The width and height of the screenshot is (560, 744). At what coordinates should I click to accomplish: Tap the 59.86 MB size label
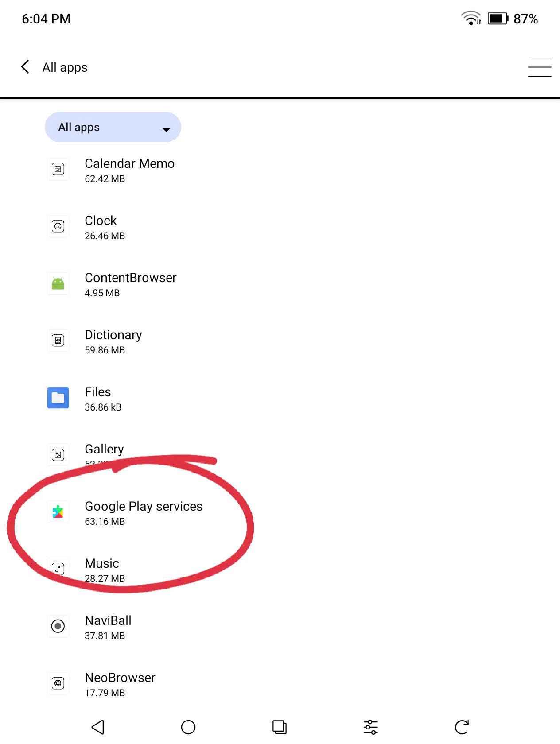point(105,350)
